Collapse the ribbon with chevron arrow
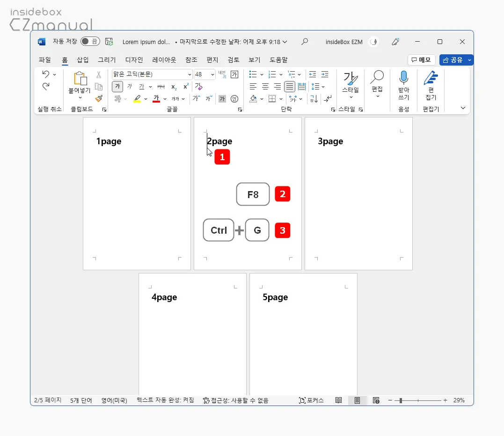This screenshot has height=436, width=504. (463, 108)
